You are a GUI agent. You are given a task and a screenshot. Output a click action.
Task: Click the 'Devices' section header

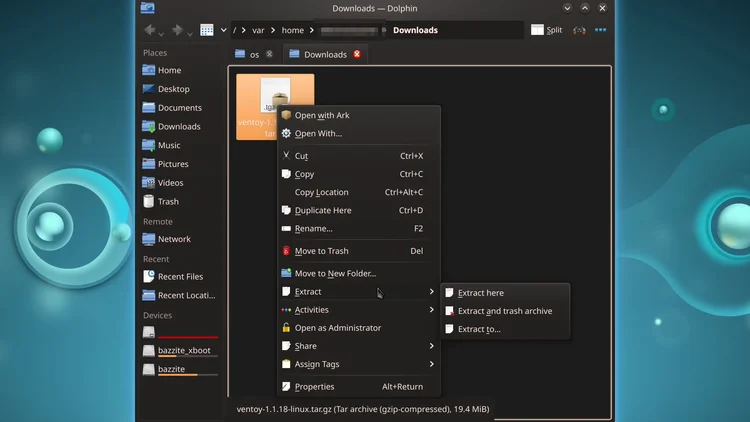157,315
